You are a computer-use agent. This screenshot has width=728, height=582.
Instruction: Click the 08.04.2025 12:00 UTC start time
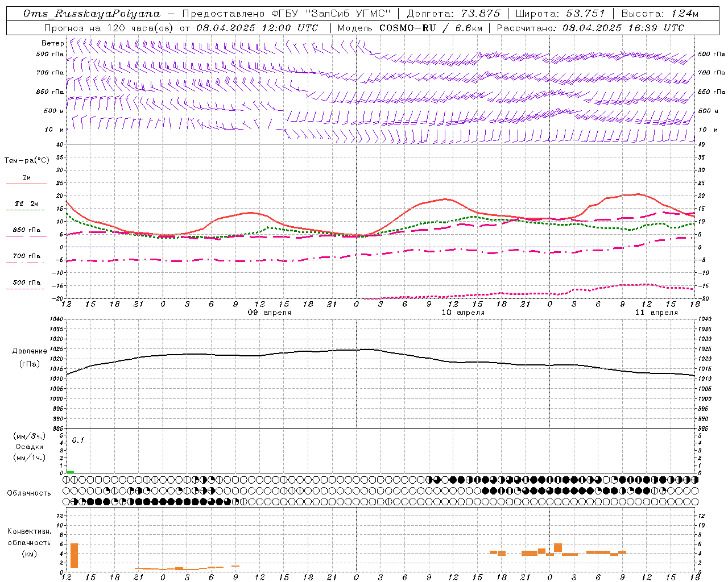(257, 28)
